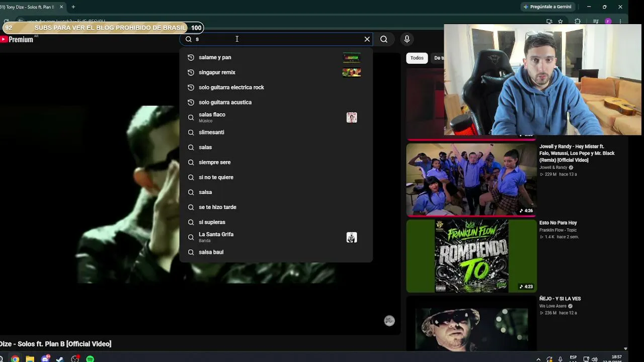
Task: Focus the YouTube search input field
Action: [277, 39]
